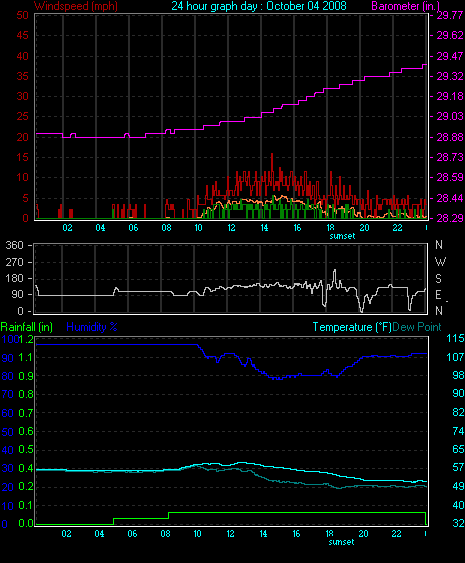Click the 57 value on the temperature axis
Image resolution: width=465 pixels, height=563 pixels.
[x=458, y=467]
